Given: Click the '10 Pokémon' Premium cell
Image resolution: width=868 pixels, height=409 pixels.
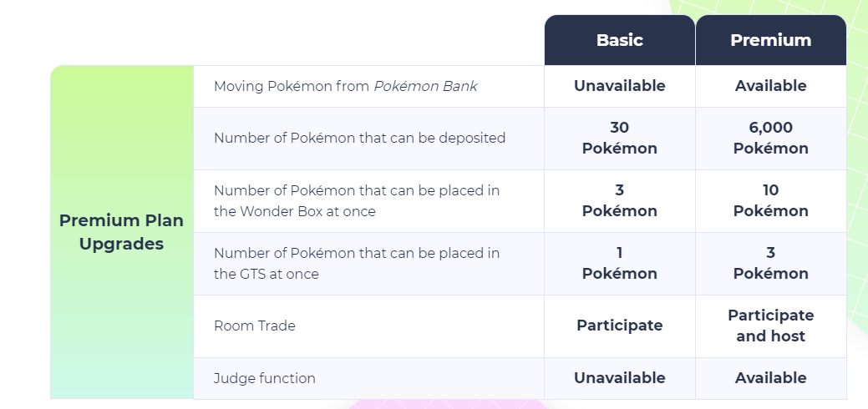Looking at the screenshot, I should tap(770, 200).
